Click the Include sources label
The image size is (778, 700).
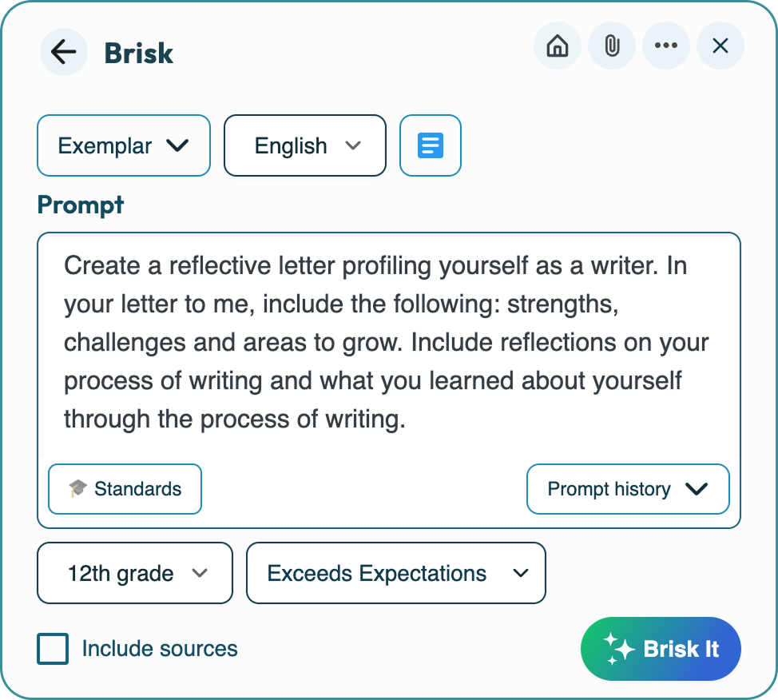click(x=160, y=648)
